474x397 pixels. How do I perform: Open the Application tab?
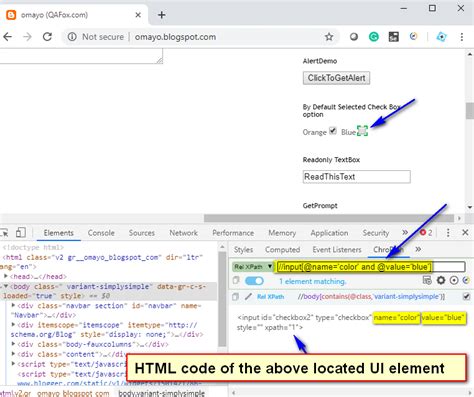point(329,233)
